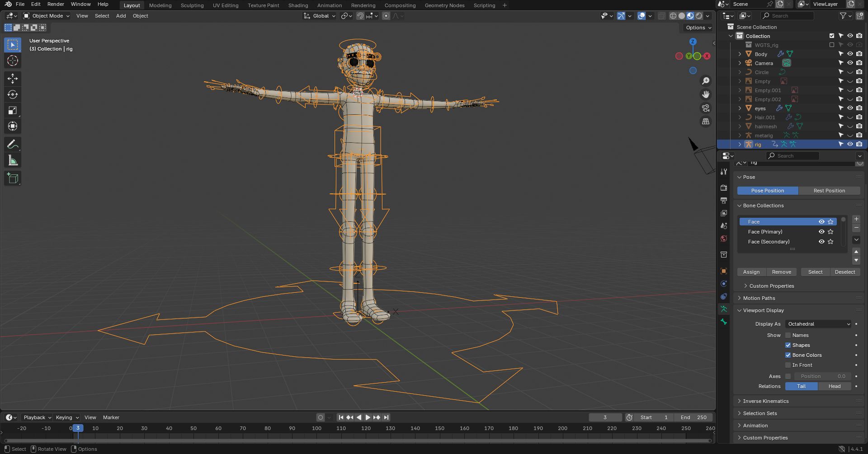The height and width of the screenshot is (454, 868).
Task: Switch to orthographic/perspective grid view icon
Action: click(x=705, y=122)
